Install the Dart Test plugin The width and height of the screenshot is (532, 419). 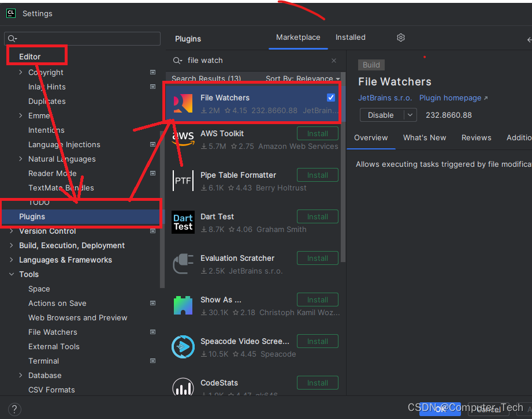[318, 216]
